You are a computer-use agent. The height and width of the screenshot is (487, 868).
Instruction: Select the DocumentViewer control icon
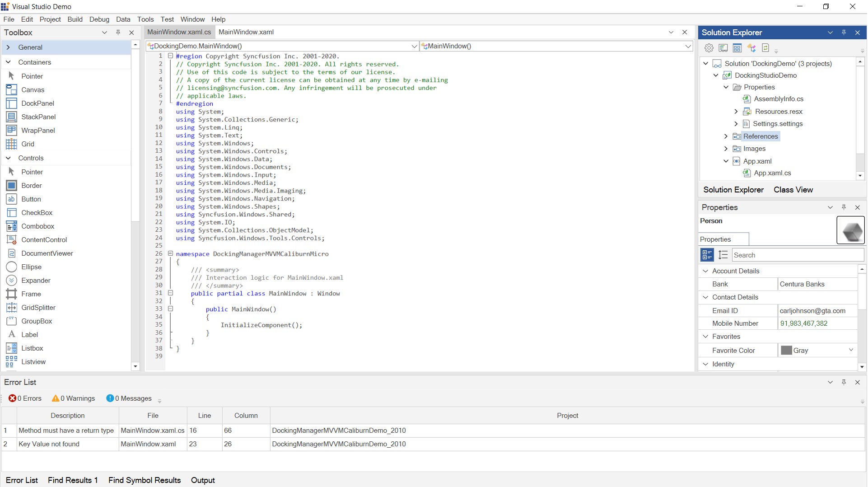click(x=11, y=253)
